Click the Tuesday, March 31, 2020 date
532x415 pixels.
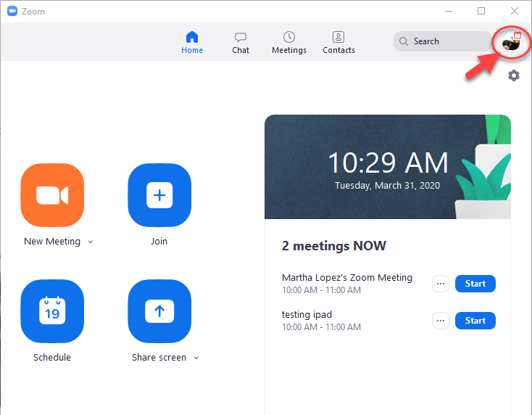pyautogui.click(x=387, y=186)
